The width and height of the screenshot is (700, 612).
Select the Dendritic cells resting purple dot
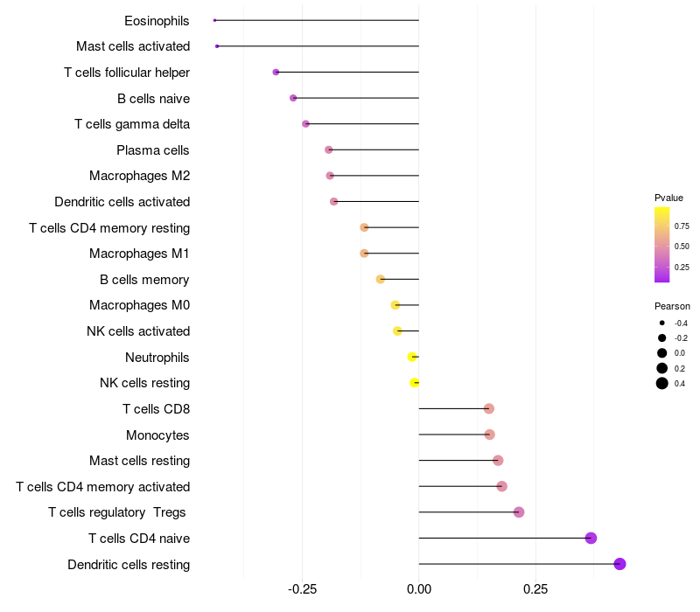pyautogui.click(x=619, y=564)
